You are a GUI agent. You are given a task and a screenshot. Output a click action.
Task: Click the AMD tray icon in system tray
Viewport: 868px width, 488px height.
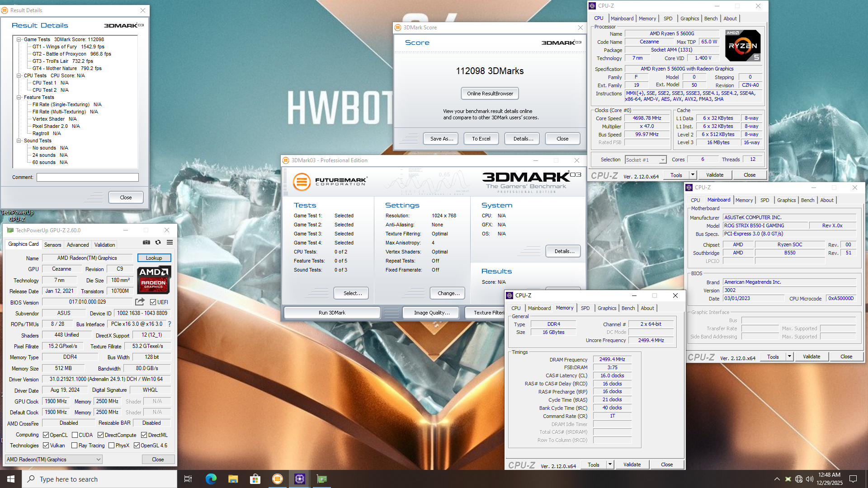tap(788, 479)
